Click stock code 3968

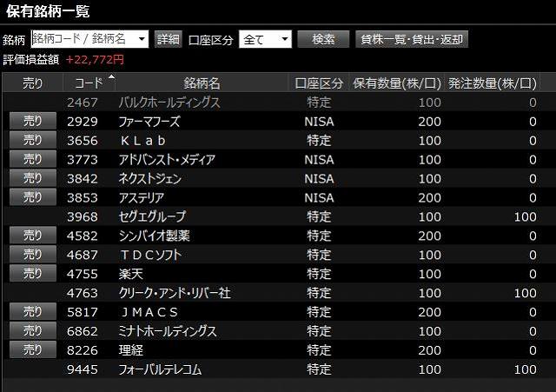(83, 216)
